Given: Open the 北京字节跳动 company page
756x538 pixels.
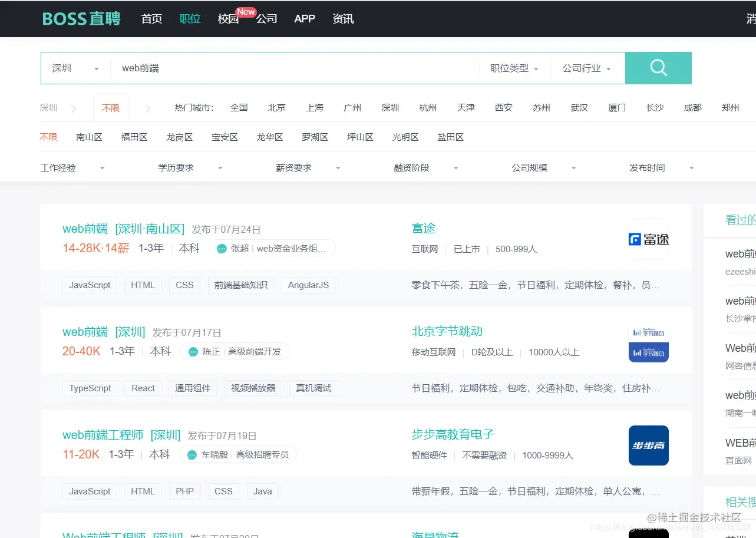Looking at the screenshot, I should [447, 331].
